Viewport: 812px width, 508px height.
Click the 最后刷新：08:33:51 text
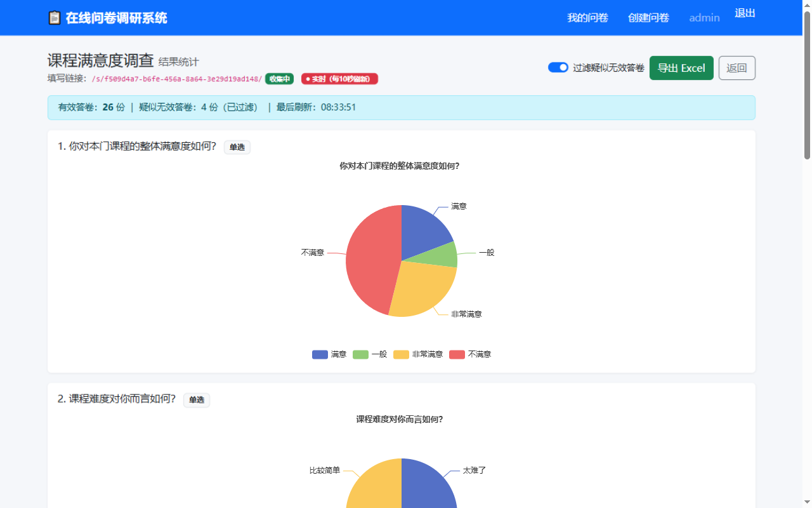[316, 107]
